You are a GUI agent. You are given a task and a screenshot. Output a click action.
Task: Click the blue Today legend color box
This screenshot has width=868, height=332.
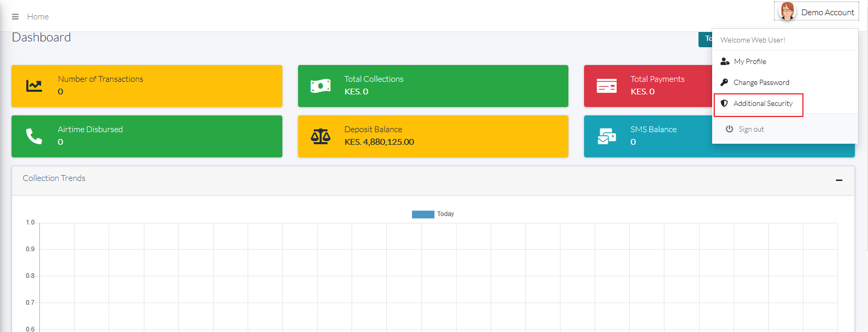[423, 214]
